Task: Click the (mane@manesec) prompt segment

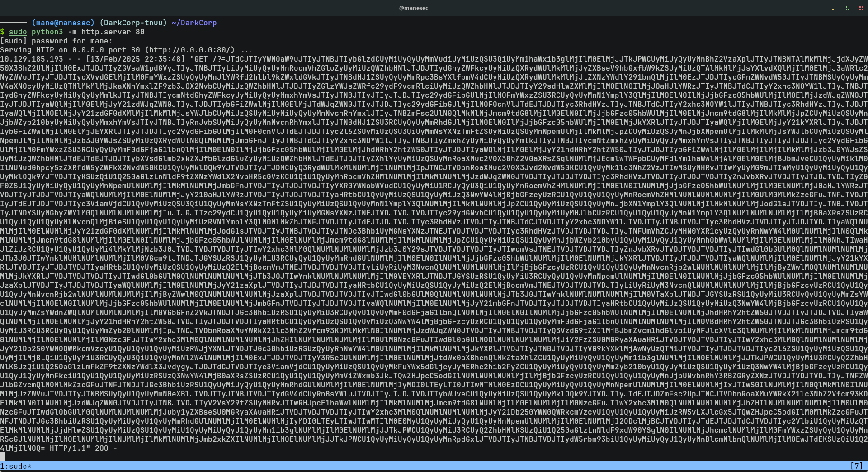Action: [63, 23]
